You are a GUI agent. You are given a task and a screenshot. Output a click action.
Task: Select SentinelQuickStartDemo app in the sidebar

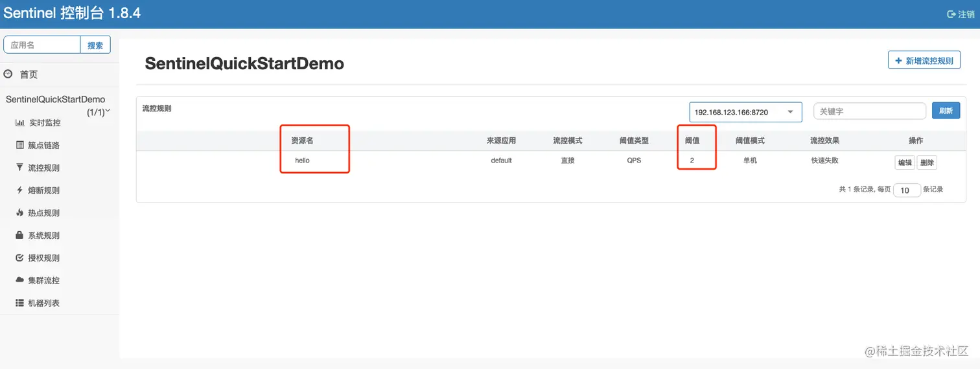click(55, 100)
